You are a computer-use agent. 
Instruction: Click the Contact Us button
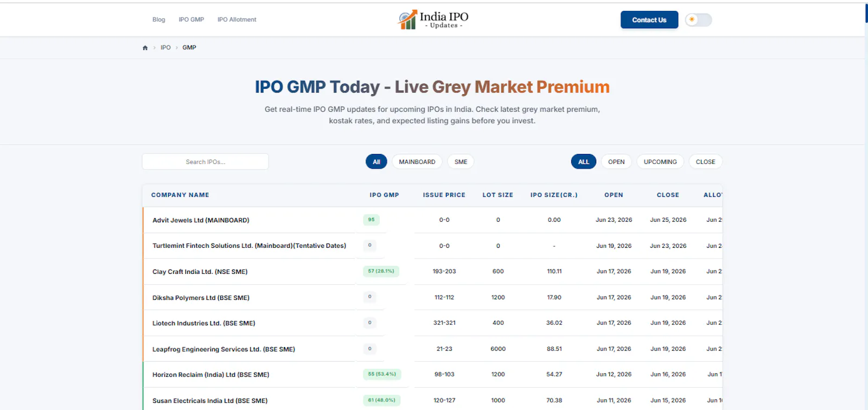click(x=649, y=20)
